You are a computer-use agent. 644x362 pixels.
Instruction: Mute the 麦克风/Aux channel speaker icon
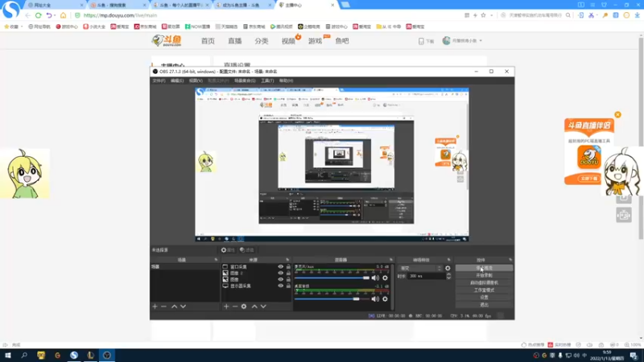click(x=375, y=278)
